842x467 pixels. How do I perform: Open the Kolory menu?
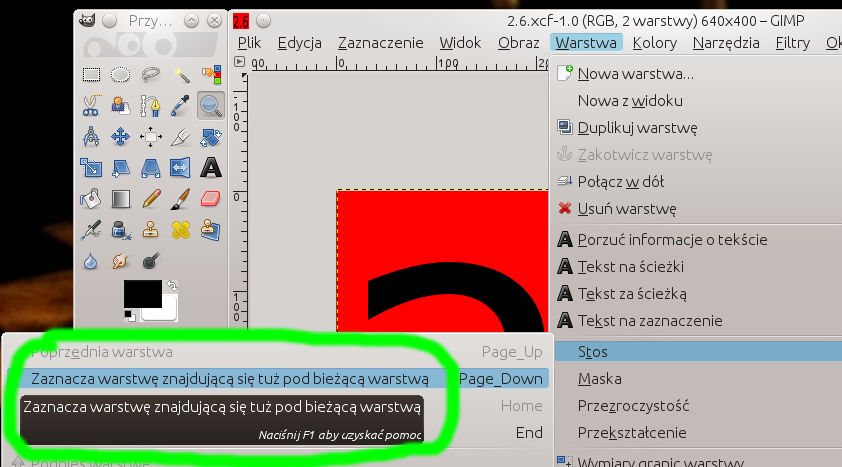click(x=655, y=43)
